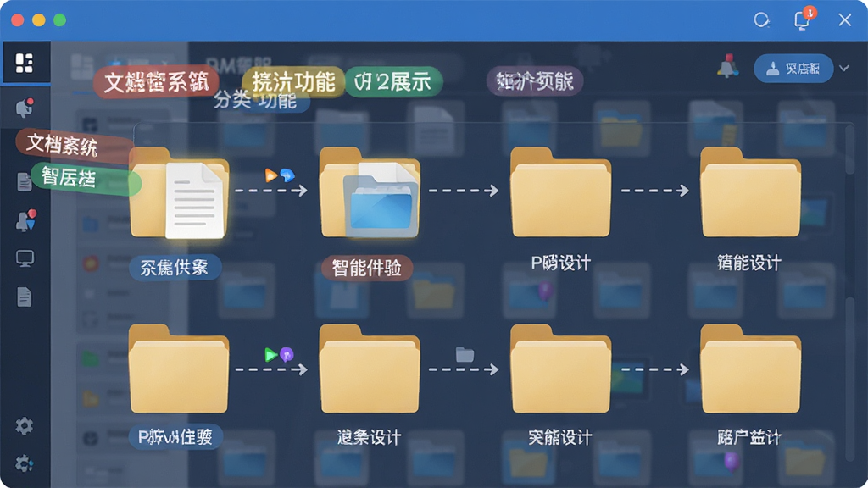
Task: Click the bottom-most gear icon in the sidebar
Action: pos(24,463)
